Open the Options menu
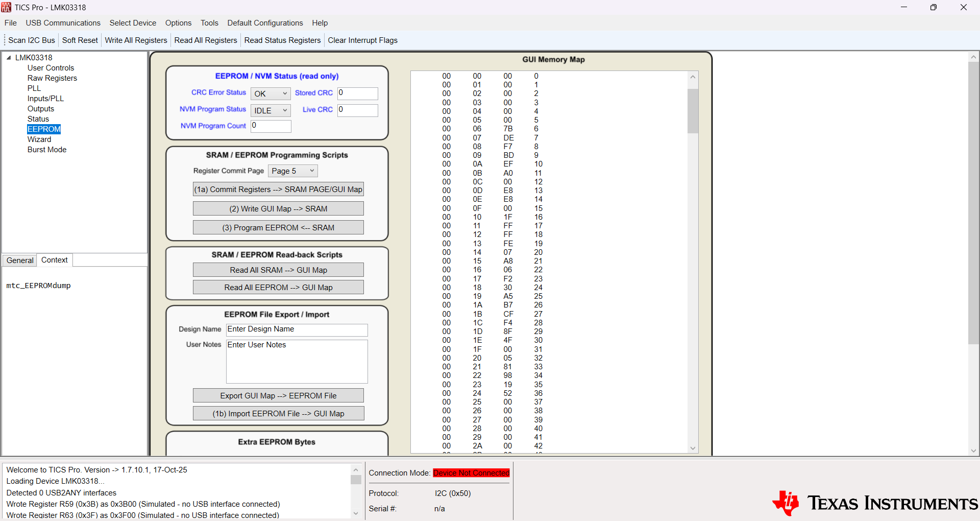This screenshot has height=521, width=980. pyautogui.click(x=178, y=23)
